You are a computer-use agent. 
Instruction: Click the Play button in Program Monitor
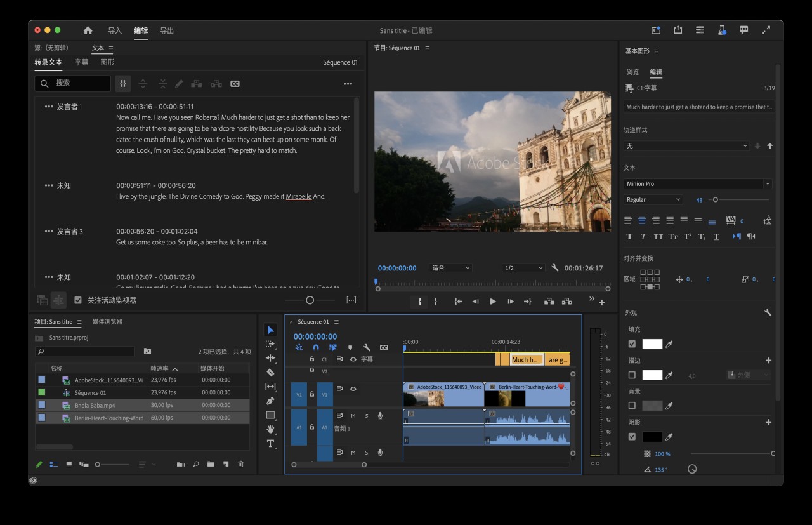(492, 302)
